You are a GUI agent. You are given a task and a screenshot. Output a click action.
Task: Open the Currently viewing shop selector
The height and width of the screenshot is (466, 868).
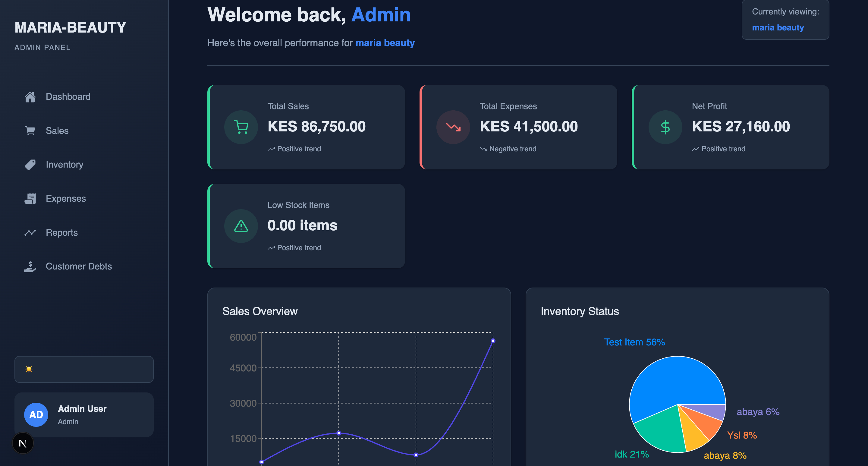click(x=785, y=20)
